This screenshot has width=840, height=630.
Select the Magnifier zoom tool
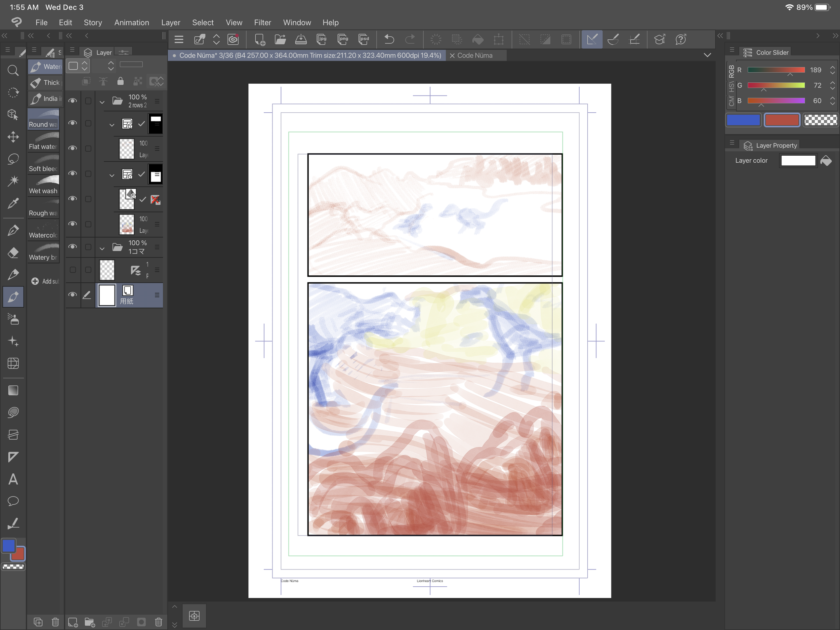click(x=13, y=70)
